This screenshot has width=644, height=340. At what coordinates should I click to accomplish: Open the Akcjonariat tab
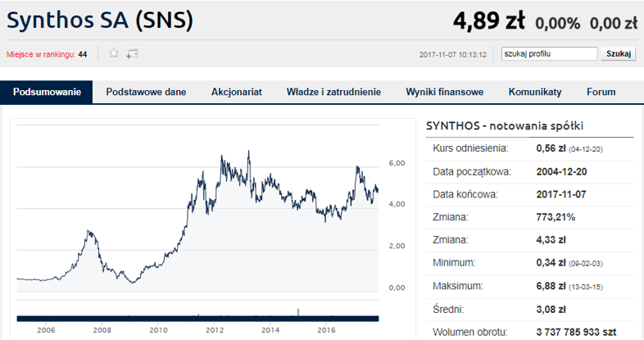[237, 92]
